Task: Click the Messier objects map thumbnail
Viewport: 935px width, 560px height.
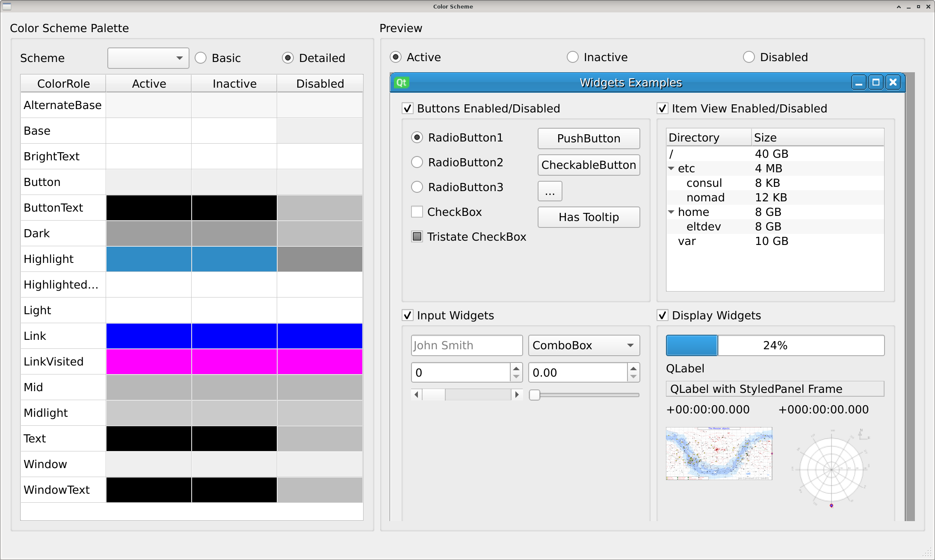Action: tap(719, 453)
